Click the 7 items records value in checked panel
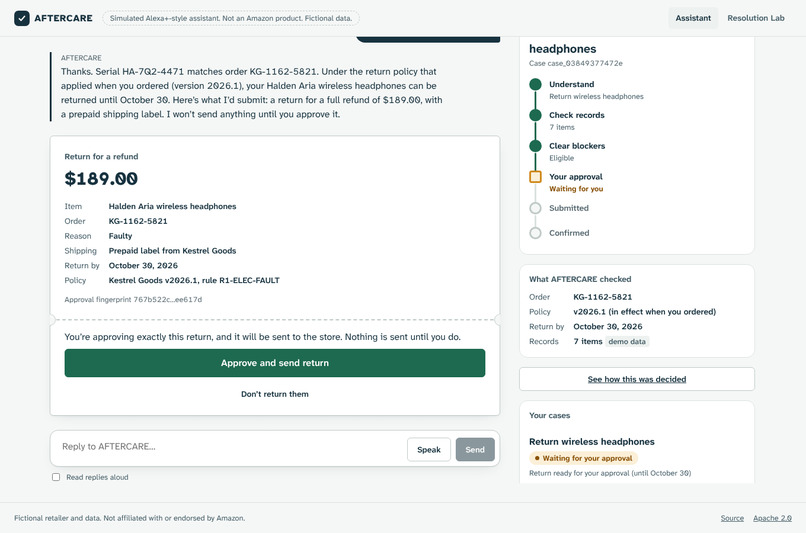The width and height of the screenshot is (806, 533). click(588, 341)
